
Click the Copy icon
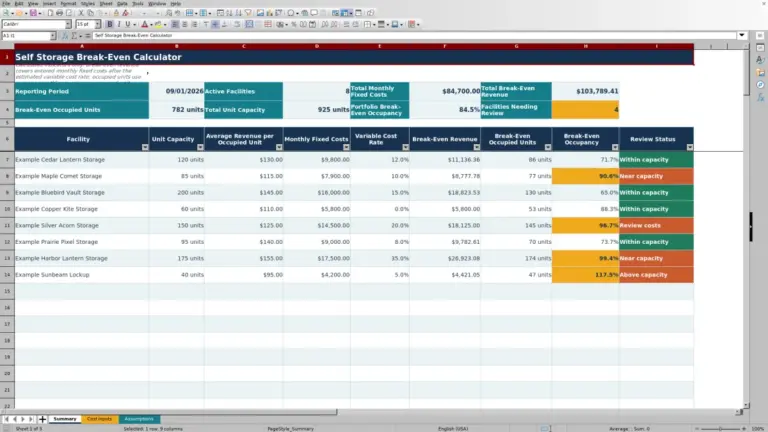(90, 13)
